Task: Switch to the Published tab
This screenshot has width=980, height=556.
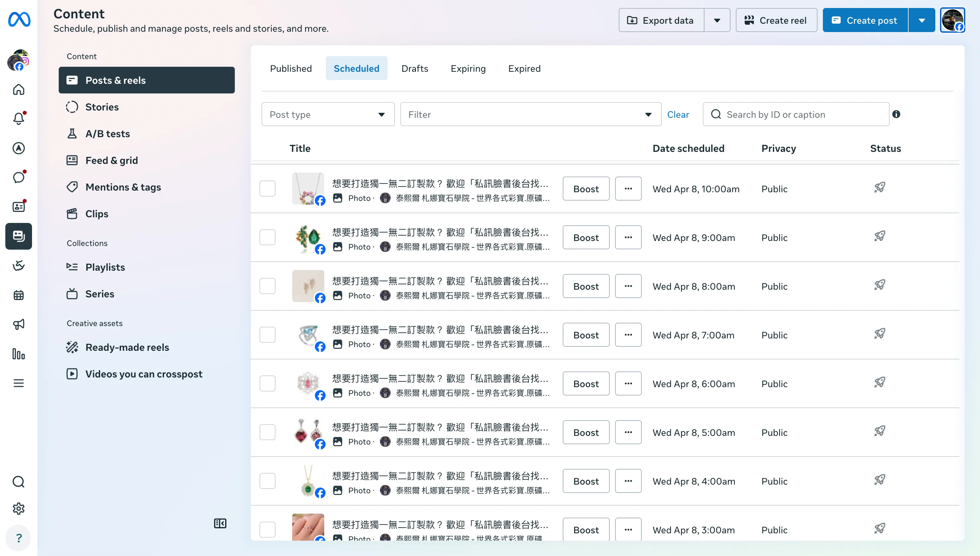Action: tap(291, 68)
